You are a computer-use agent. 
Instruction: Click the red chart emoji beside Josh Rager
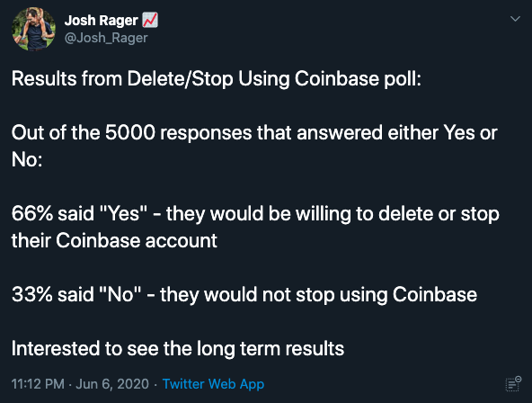coord(150,21)
